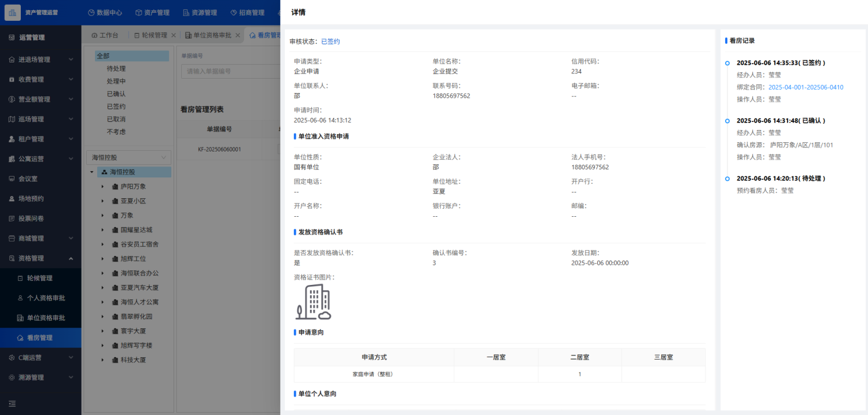Click the 谷安员工宿舍 building icon
This screenshot has width=868, height=415.
(115, 244)
